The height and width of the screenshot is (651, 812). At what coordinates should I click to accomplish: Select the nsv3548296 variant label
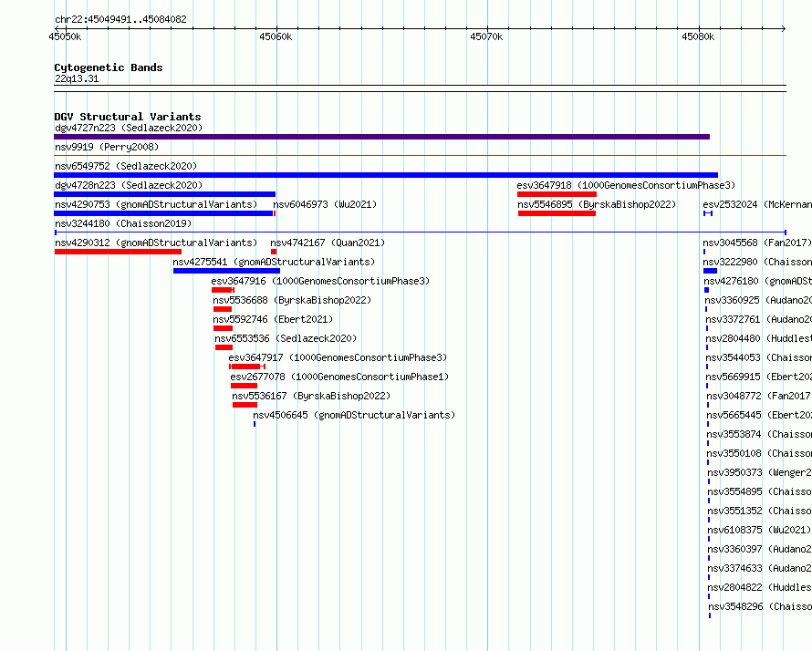760,606
